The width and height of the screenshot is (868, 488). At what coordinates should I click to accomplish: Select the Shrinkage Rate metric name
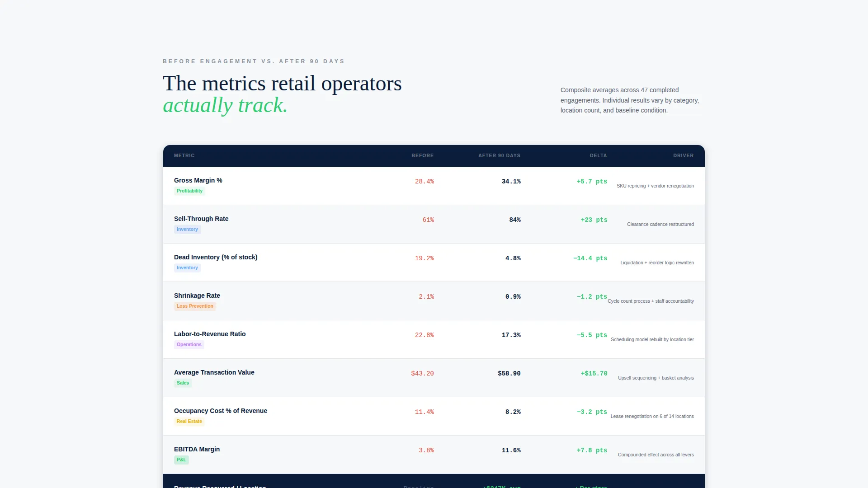(197, 296)
